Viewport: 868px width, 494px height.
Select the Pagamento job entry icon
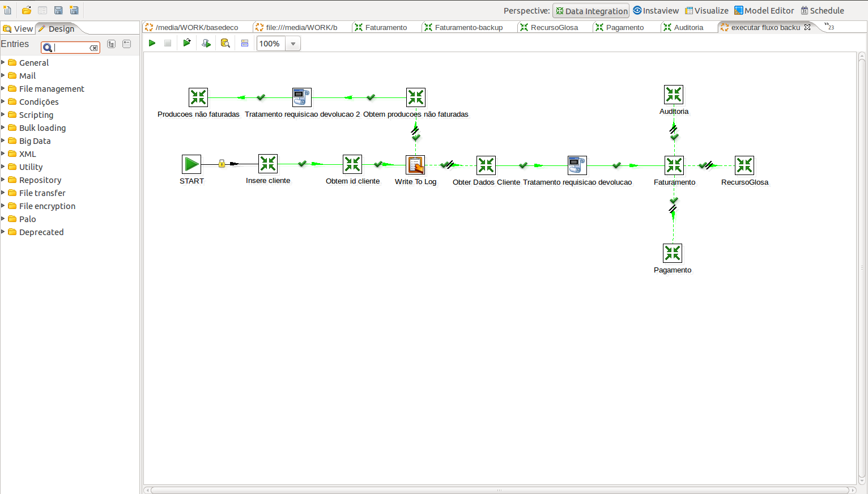673,253
